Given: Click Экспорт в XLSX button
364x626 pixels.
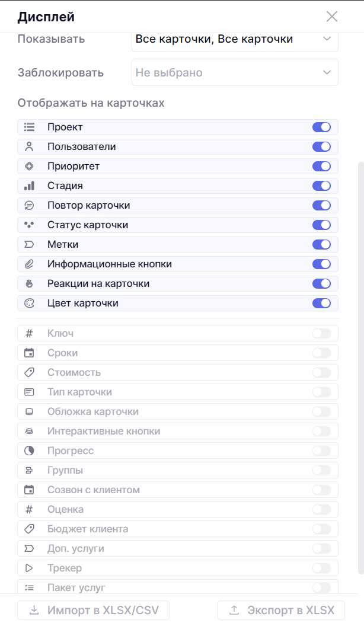Looking at the screenshot, I should [x=282, y=610].
